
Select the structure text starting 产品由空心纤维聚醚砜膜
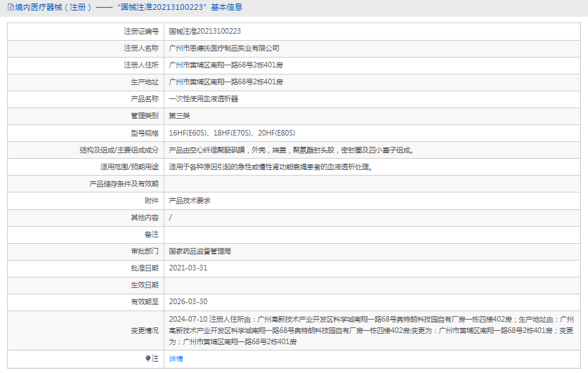292,150
